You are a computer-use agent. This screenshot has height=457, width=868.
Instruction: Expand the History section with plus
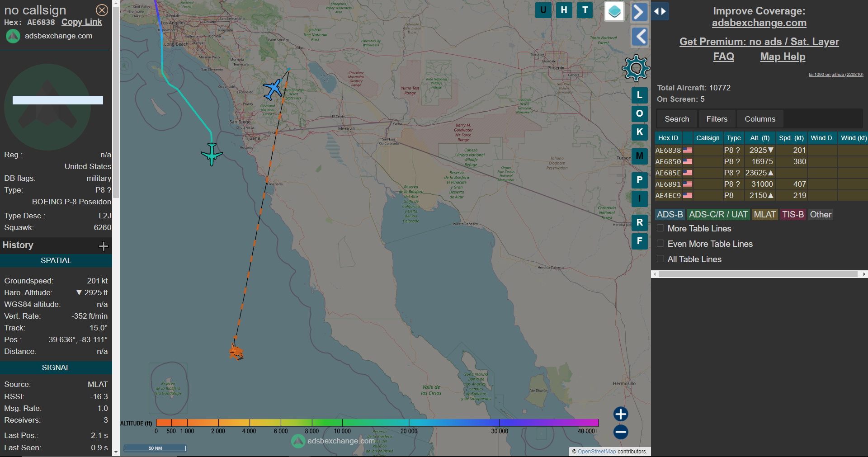point(104,246)
